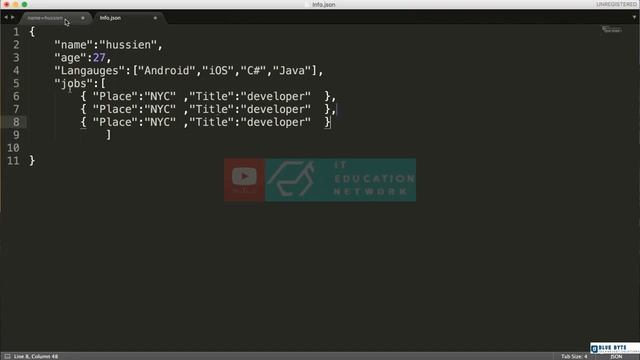Click "developer" on line 8
The width and height of the screenshot is (640, 360).
pyautogui.click(x=276, y=122)
